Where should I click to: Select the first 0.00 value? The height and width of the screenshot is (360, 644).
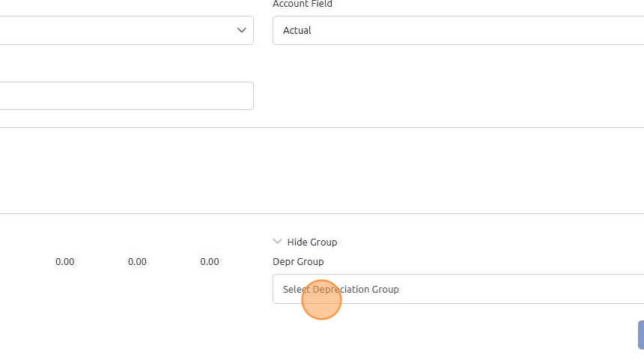click(65, 262)
